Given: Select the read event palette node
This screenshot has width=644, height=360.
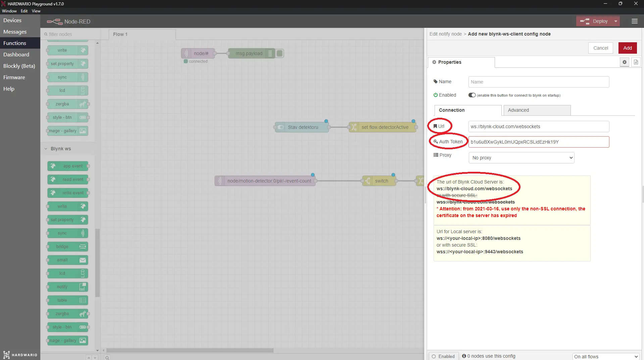Looking at the screenshot, I should tap(68, 179).
